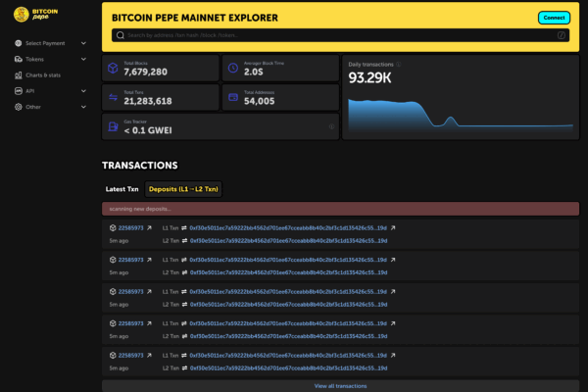The width and height of the screenshot is (588, 392).
Task: Click the Bitcoin Pepe Mainnet Explorer title
Action: point(195,18)
